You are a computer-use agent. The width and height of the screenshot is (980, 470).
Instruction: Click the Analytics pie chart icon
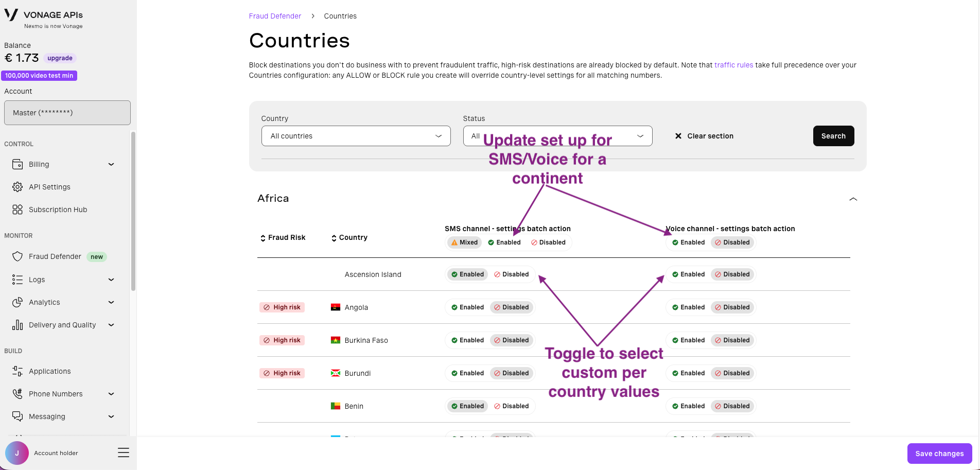pyautogui.click(x=17, y=302)
